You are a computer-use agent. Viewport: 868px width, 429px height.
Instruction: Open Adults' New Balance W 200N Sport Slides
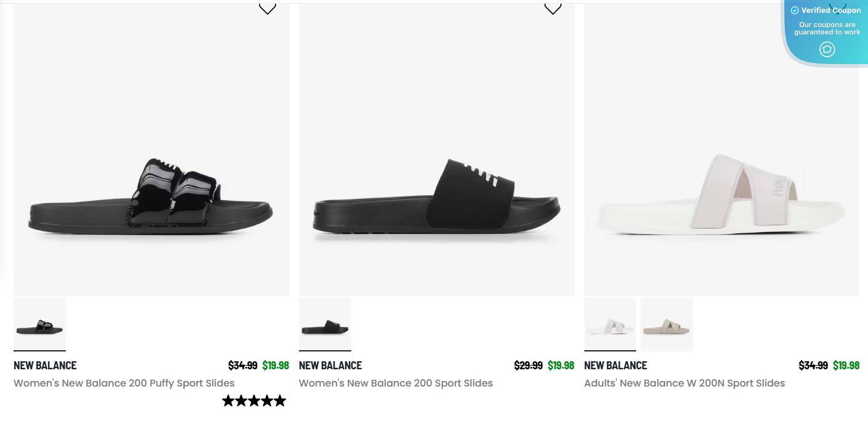point(684,383)
